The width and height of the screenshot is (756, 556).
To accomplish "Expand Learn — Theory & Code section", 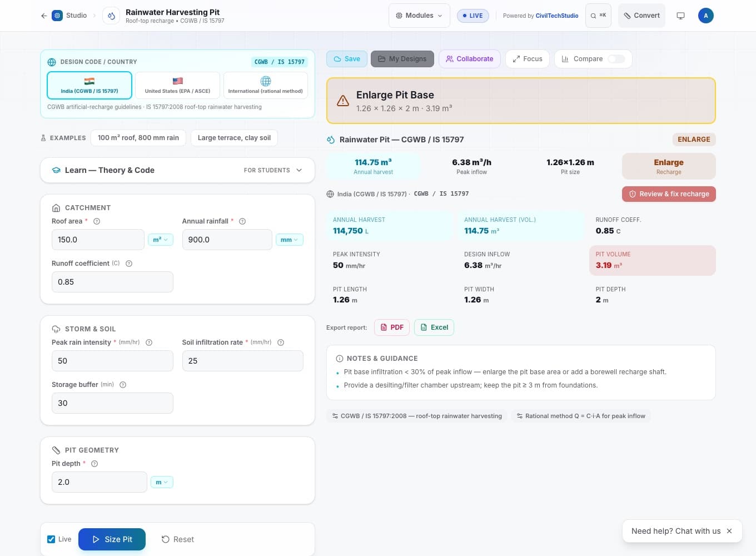I will [x=177, y=170].
